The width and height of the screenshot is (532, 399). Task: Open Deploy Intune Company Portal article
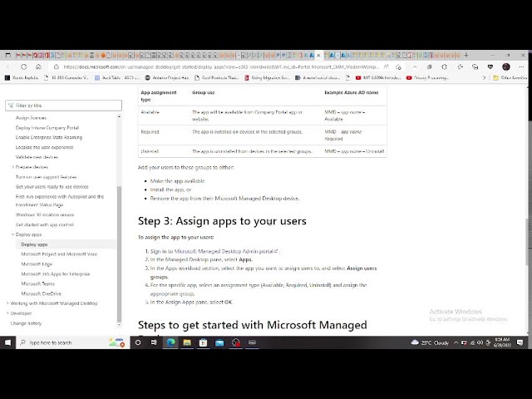coord(47,127)
